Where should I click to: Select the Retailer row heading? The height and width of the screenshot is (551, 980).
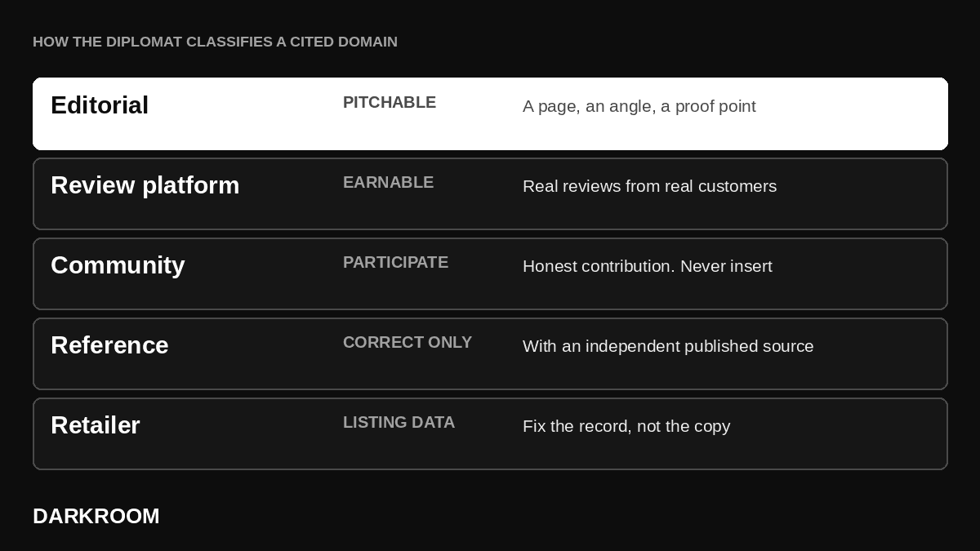point(96,425)
